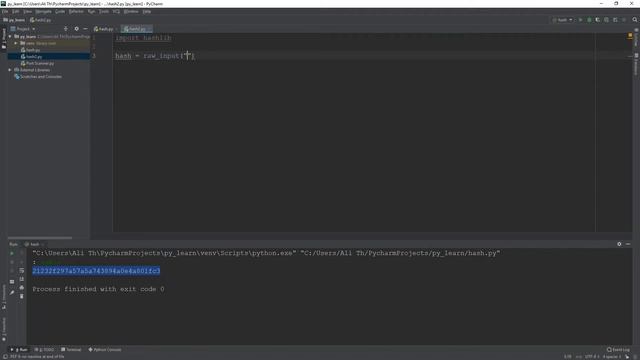Click the import hashlib code line
Image resolution: width=640 pixels, height=360 pixels.
[x=143, y=38]
